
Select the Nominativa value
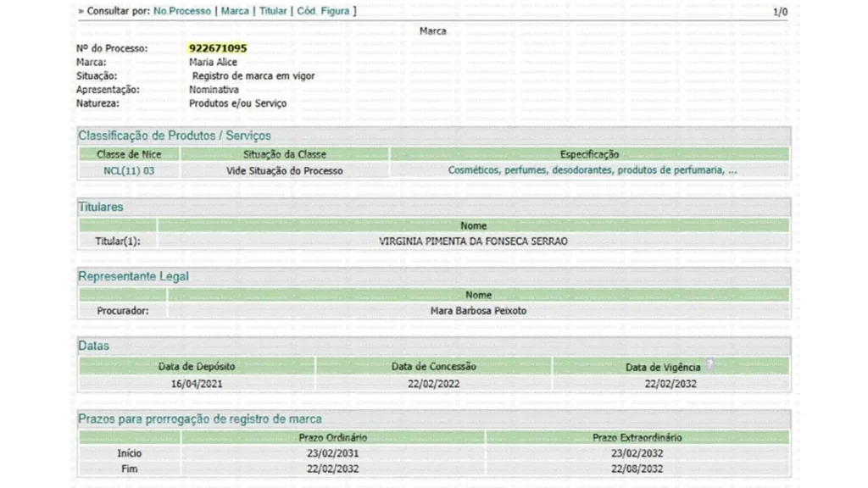tap(214, 90)
